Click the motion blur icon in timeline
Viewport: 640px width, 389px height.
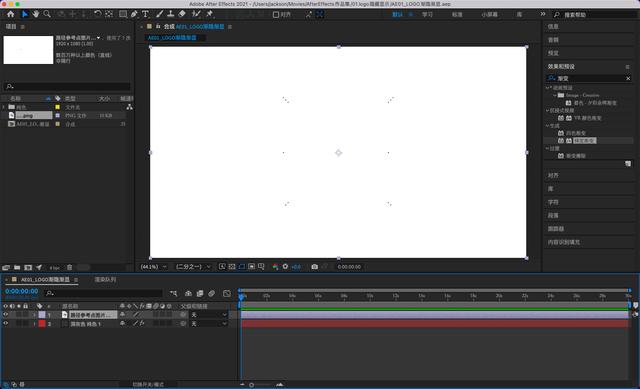pos(211,293)
